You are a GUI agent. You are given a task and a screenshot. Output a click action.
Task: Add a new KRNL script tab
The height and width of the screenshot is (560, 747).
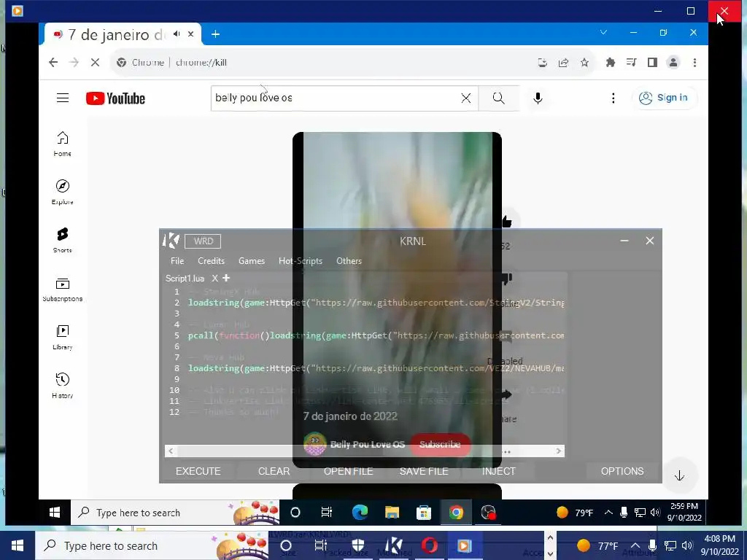tap(226, 278)
